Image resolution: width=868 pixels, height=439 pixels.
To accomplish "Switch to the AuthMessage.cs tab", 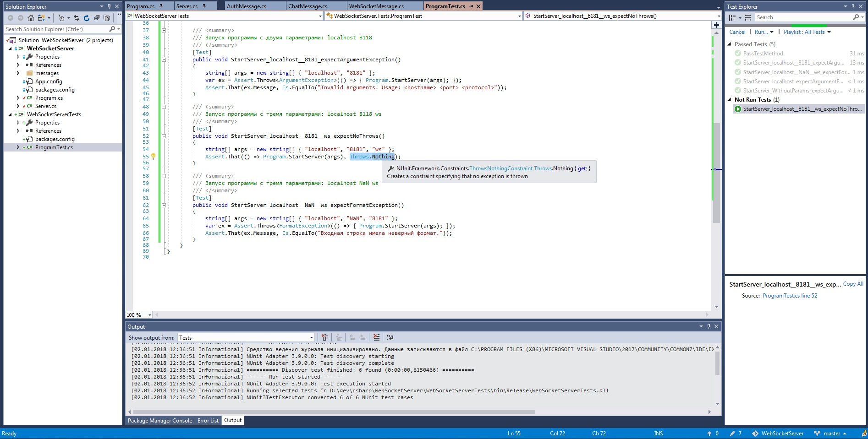I will coord(247,6).
